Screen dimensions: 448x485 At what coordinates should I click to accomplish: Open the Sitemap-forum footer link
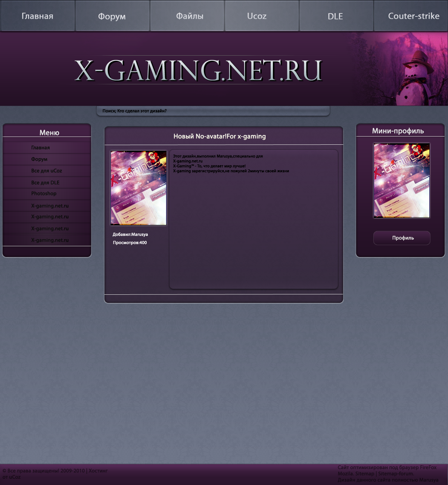tap(396, 474)
